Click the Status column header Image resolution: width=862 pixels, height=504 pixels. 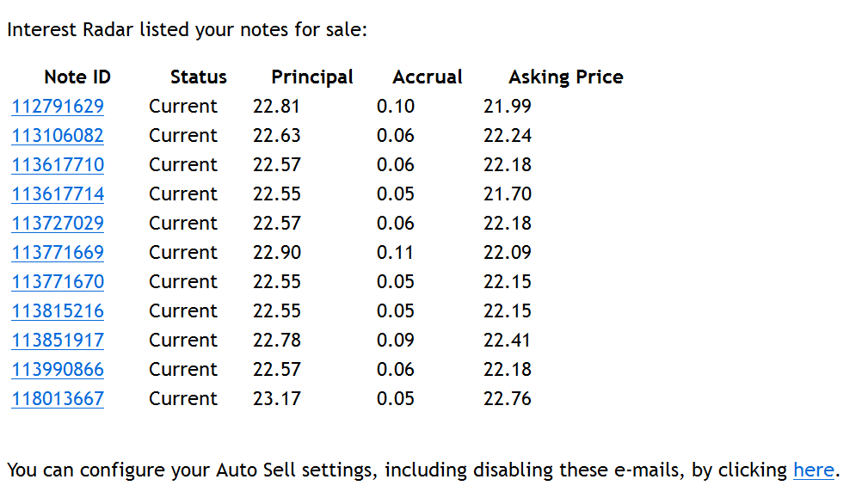click(x=199, y=77)
